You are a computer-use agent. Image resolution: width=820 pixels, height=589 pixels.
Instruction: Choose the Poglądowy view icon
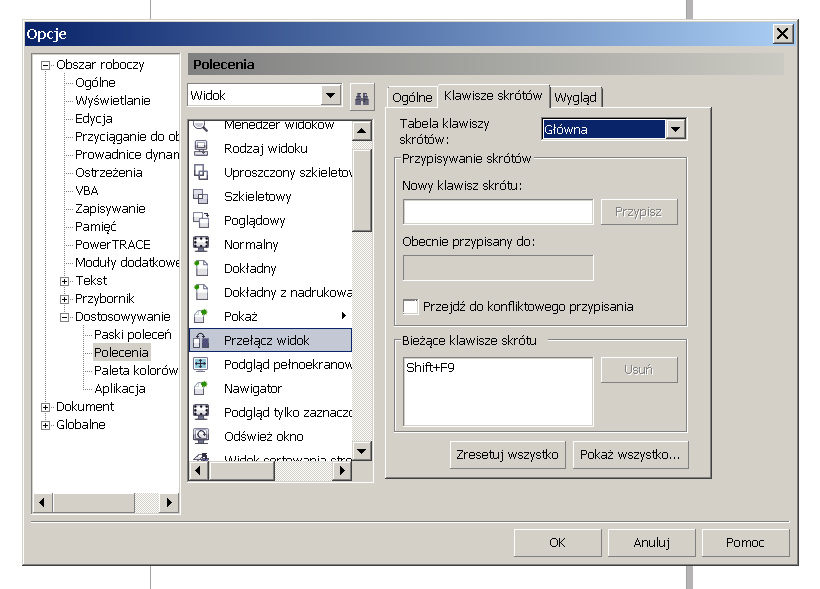pos(200,221)
